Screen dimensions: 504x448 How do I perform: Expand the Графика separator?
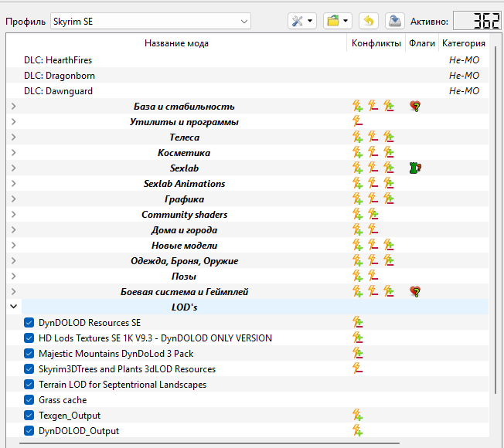pyautogui.click(x=13, y=199)
